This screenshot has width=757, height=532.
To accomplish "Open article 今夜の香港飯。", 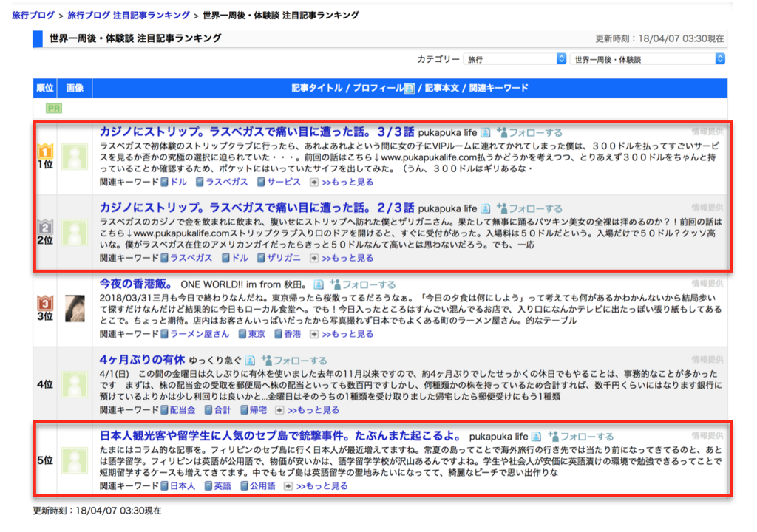I will point(136,284).
